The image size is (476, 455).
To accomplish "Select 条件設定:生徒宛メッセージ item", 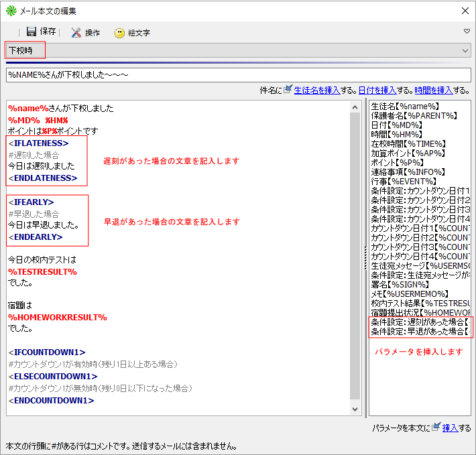I will click(420, 275).
